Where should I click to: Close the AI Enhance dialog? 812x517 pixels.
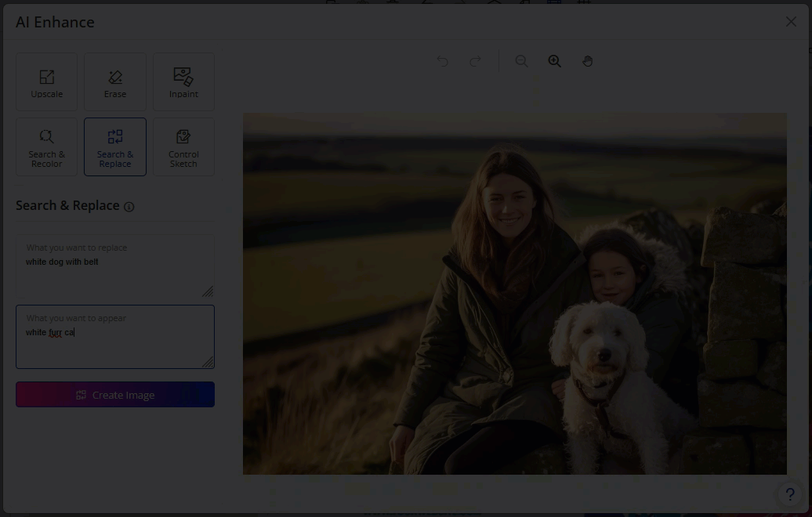[791, 22]
